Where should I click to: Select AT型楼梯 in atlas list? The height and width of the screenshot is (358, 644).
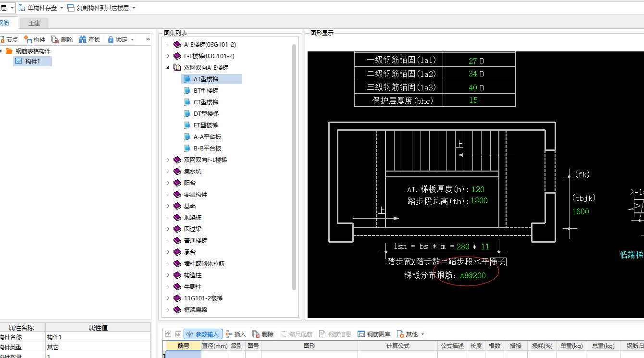tap(211, 79)
